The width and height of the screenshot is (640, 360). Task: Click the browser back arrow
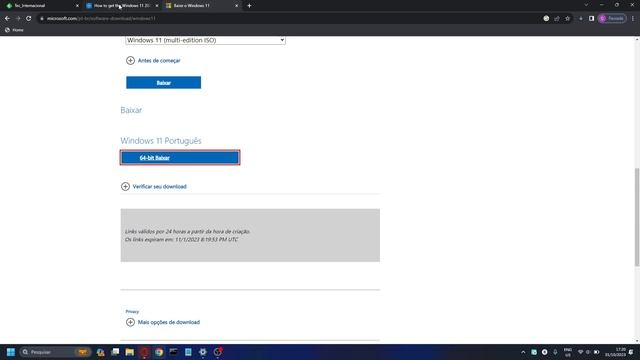tap(7, 18)
